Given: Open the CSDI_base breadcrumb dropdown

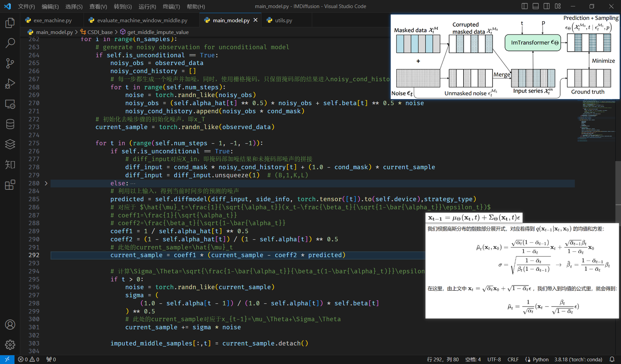Looking at the screenshot, I should tap(100, 32).
